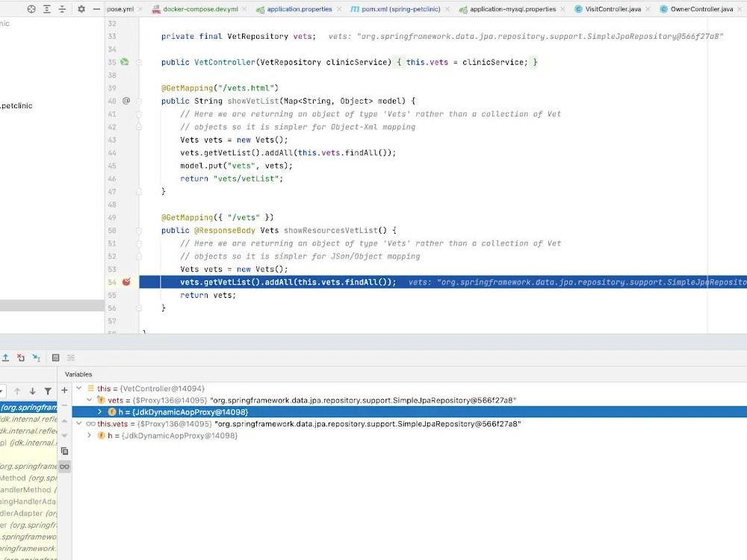The image size is (747, 560).
Task: Select previous frame with up arrow
Action: point(17,391)
